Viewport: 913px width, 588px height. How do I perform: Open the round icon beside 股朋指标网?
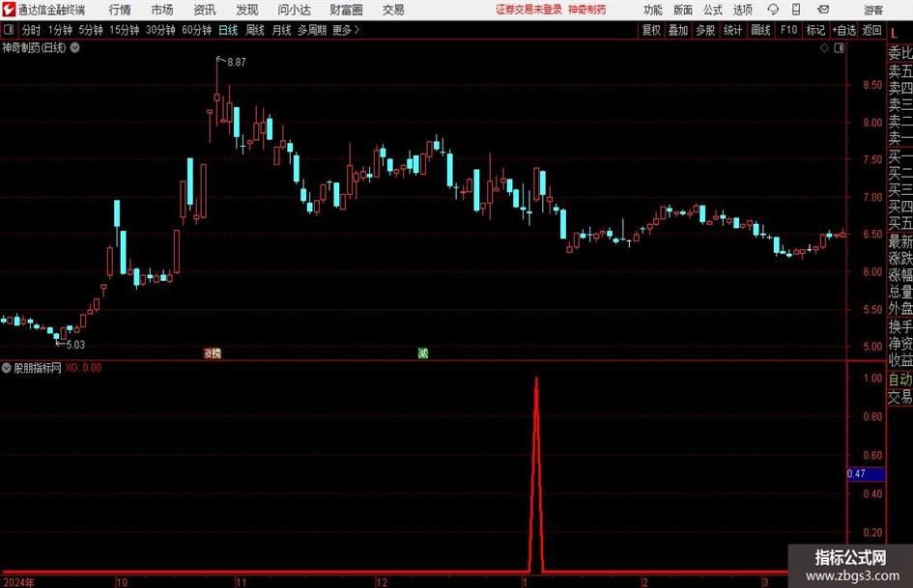click(7, 368)
